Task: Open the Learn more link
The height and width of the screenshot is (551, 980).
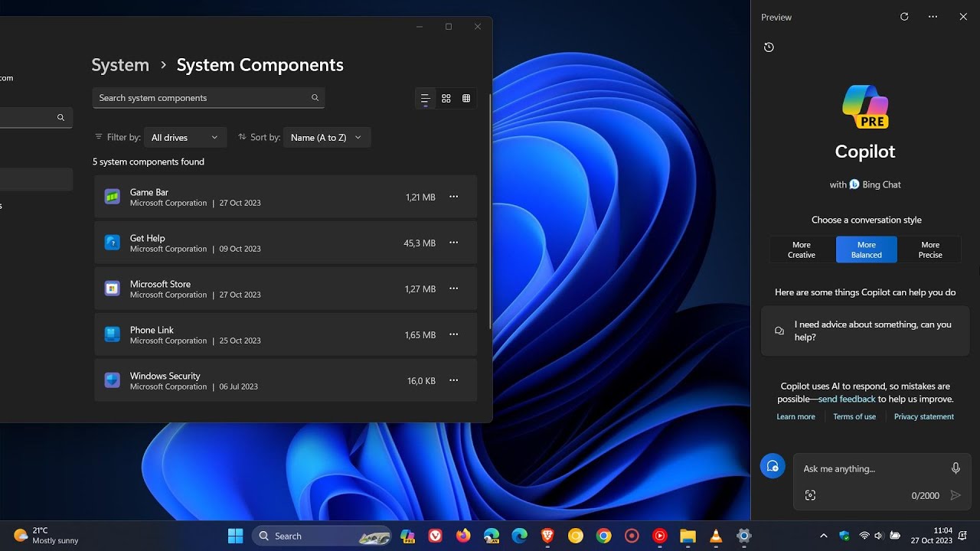Action: [x=795, y=416]
